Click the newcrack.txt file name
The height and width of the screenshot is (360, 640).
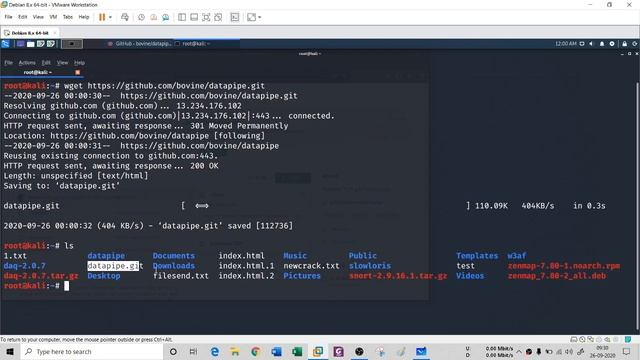(311, 266)
